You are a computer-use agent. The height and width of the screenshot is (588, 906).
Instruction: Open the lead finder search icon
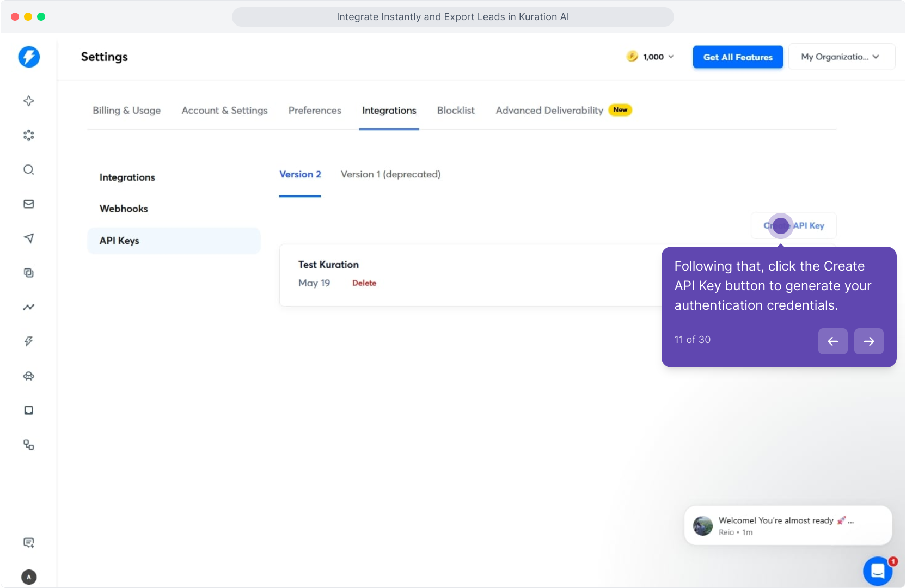[29, 169]
